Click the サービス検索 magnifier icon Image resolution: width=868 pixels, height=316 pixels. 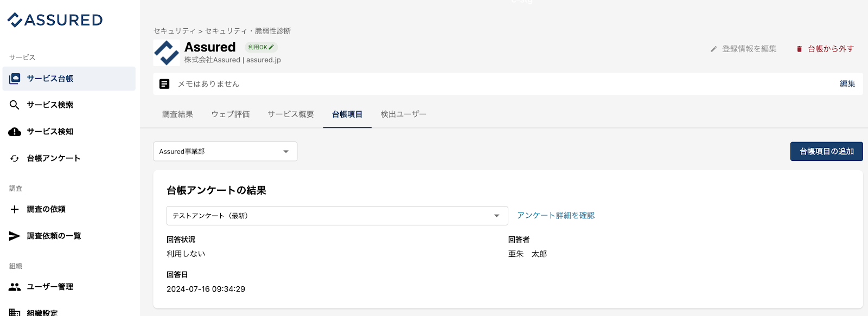click(x=15, y=105)
